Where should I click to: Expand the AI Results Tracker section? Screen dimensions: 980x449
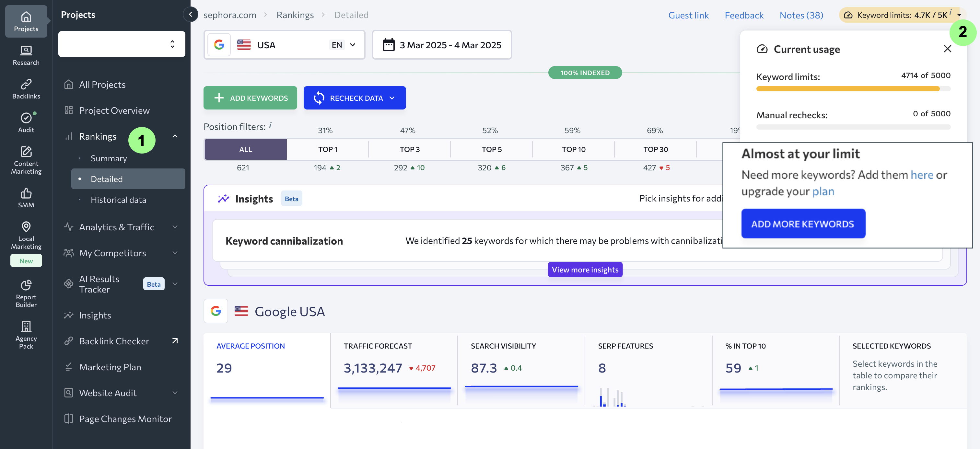175,284
